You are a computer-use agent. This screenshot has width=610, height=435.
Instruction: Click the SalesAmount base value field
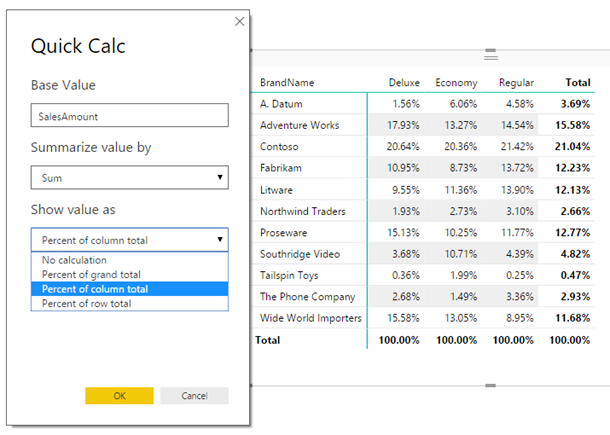[x=130, y=115]
